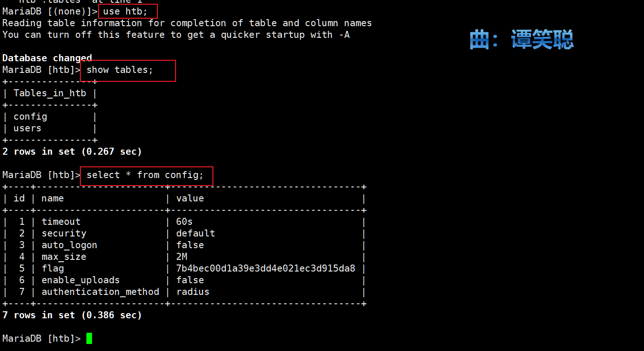Click the green terminal cursor block

tap(89, 338)
